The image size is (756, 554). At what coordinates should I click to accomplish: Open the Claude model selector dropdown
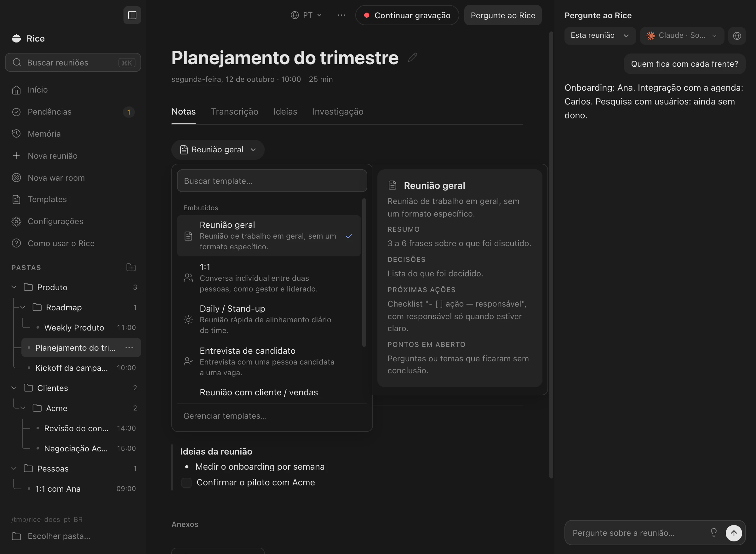[682, 36]
